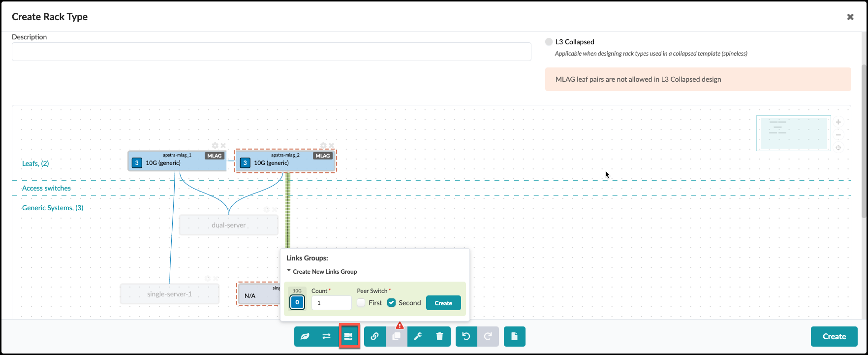Click the leaf icon in the toolbar

305,337
